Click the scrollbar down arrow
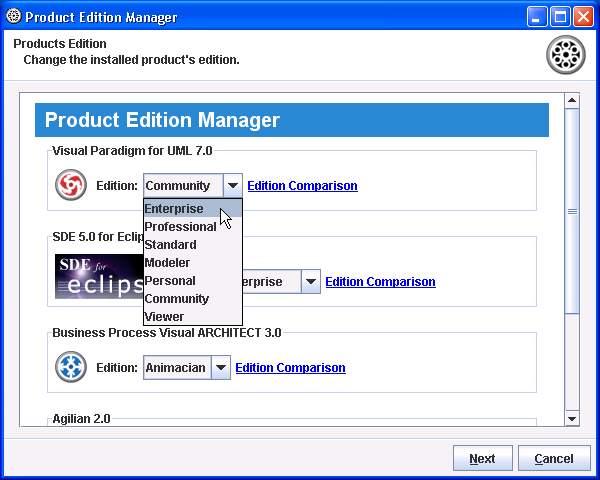The width and height of the screenshot is (600, 480). click(572, 419)
